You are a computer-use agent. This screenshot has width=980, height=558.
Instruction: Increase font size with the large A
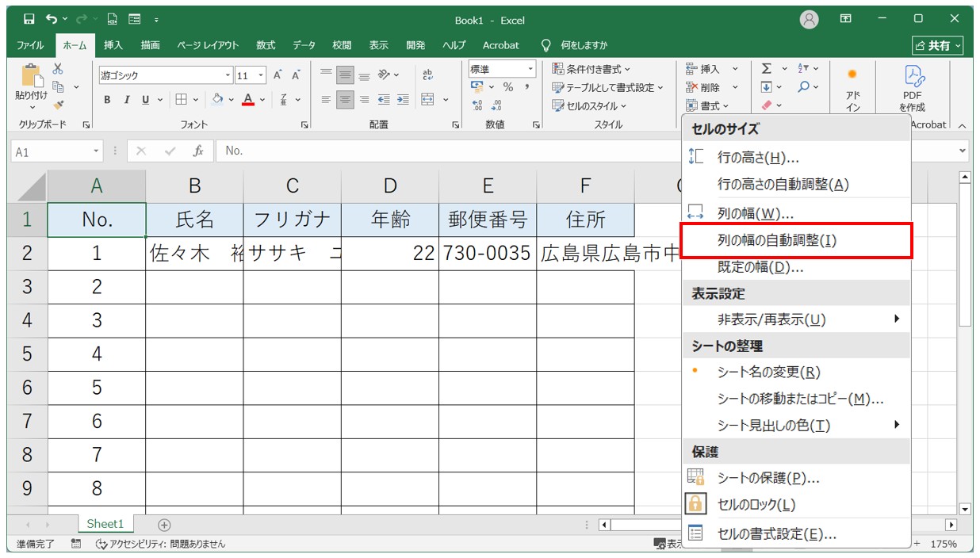[278, 75]
